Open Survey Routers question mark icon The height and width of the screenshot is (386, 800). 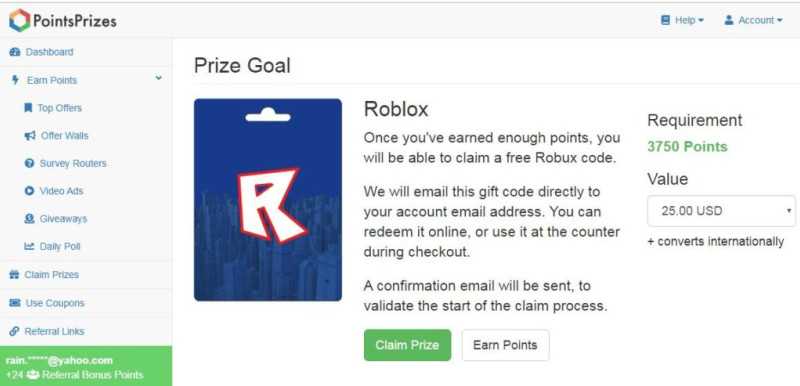(x=29, y=163)
